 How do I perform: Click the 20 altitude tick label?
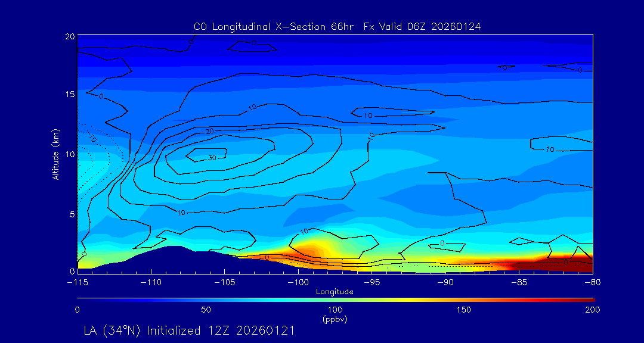(x=70, y=36)
